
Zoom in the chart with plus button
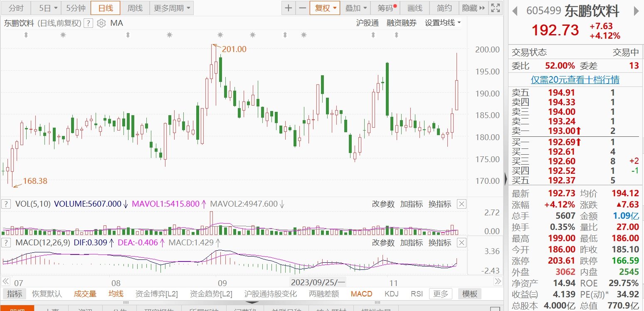(x=288, y=8)
